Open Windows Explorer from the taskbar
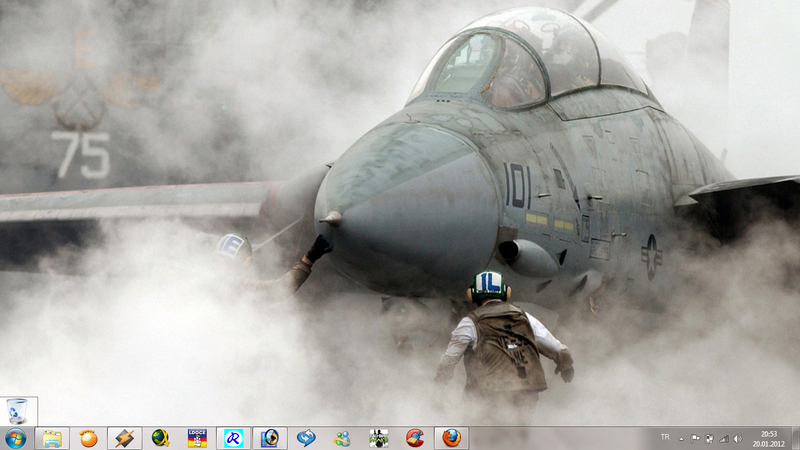 tap(52, 438)
